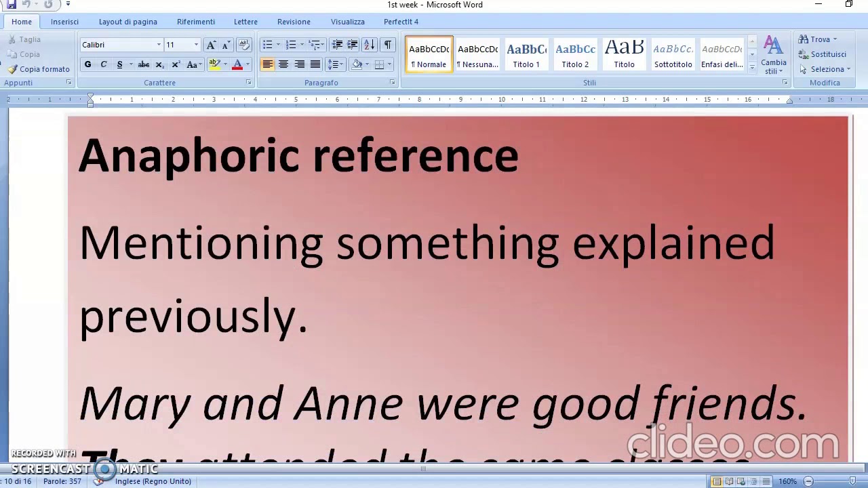Screen dimensions: 868x488
Task: Click the zoom out minus button
Action: pos(808,481)
